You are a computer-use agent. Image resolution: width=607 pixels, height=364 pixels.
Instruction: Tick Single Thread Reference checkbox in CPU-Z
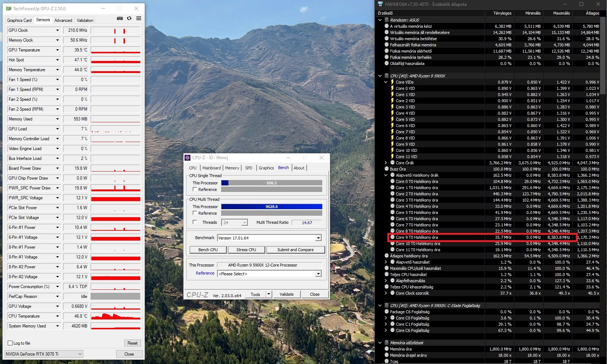[x=195, y=189]
